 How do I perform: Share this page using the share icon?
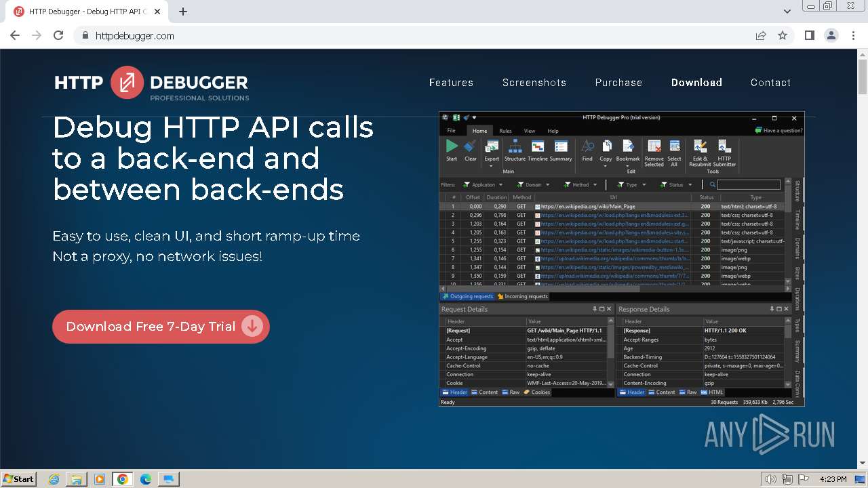coord(761,35)
